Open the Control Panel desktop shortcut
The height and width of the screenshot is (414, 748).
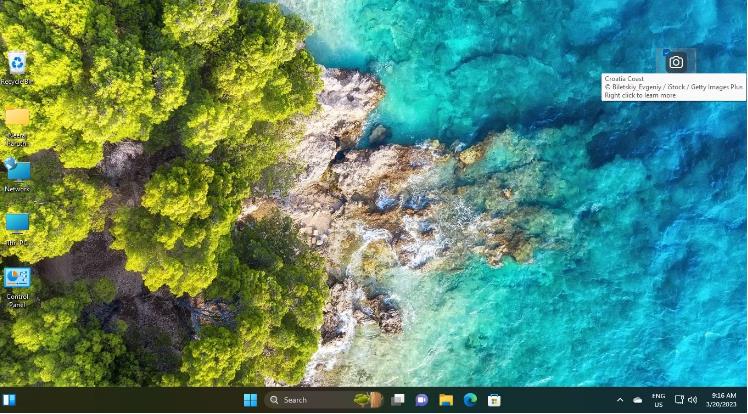tap(17, 278)
